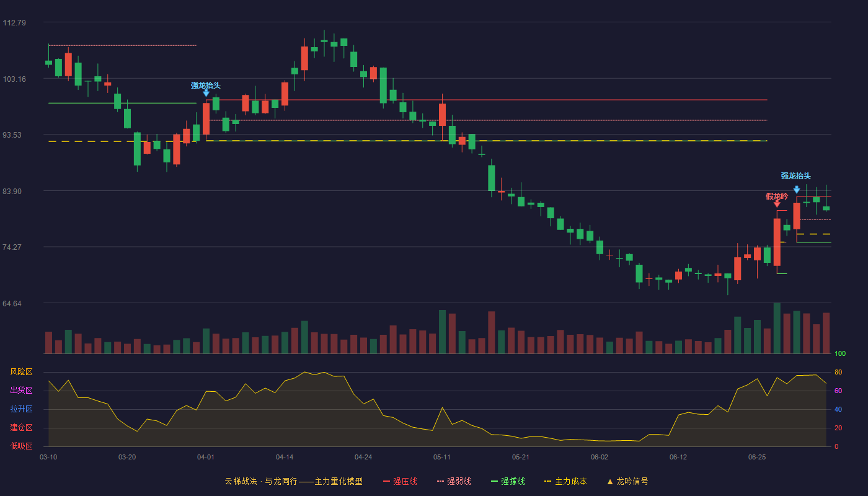Viewport: 868px width, 496px height.
Task: Toggle the 强弱线 legend entry
Action: 454,481
